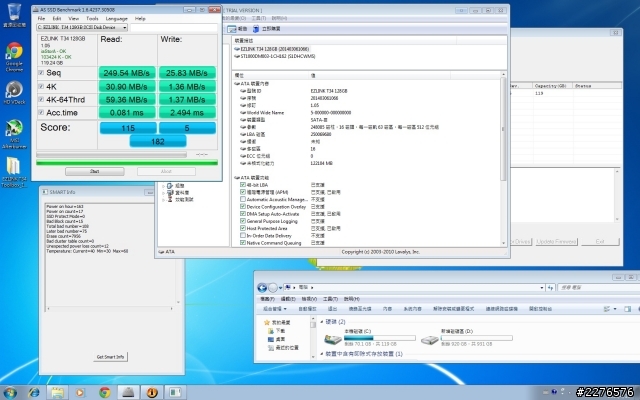Click the Get Smart Info button
Screen dimensions: 640x400
pyautogui.click(x=110, y=357)
